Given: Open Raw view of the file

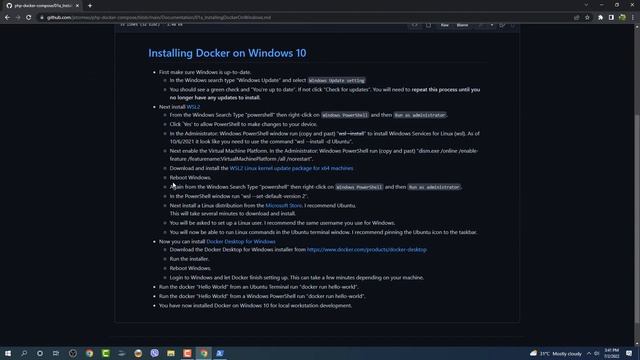Looking at the screenshot, I should click(x=444, y=25).
